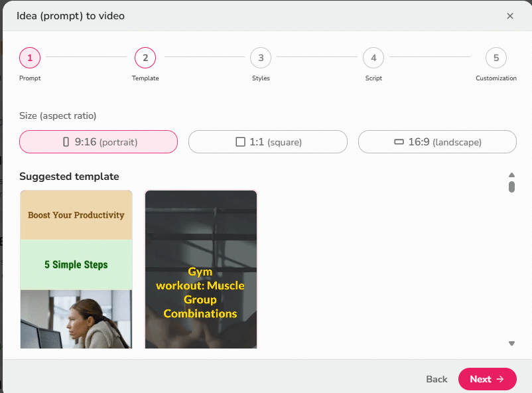Go to the Template step
The image size is (532, 393).
point(145,58)
